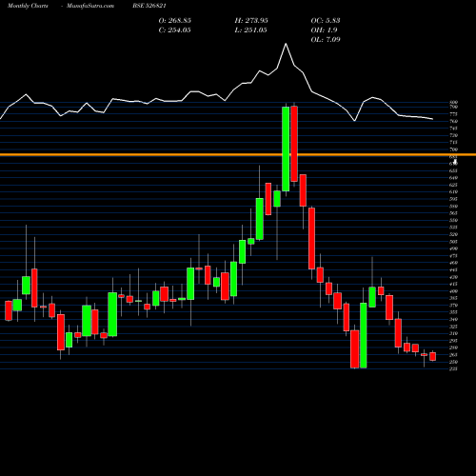Viewport: 476px width, 476px height.
Task: Select the high value "H: 273.95"
Action: (251, 21)
